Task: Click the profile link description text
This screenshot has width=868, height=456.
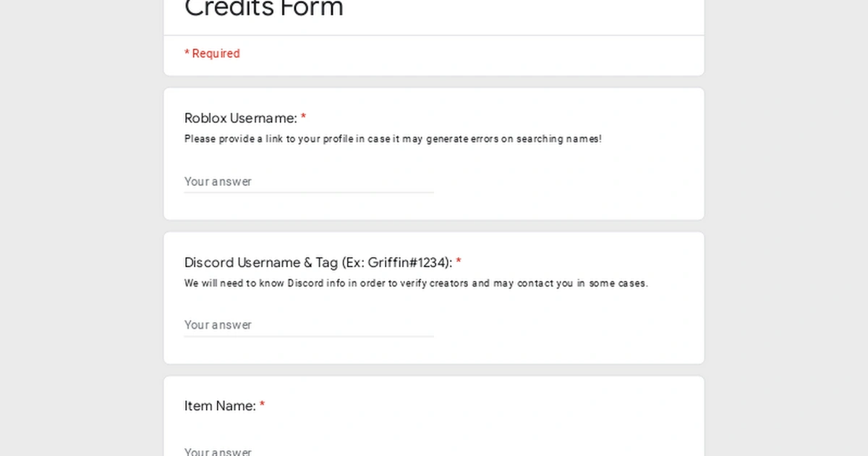Action: coord(393,139)
